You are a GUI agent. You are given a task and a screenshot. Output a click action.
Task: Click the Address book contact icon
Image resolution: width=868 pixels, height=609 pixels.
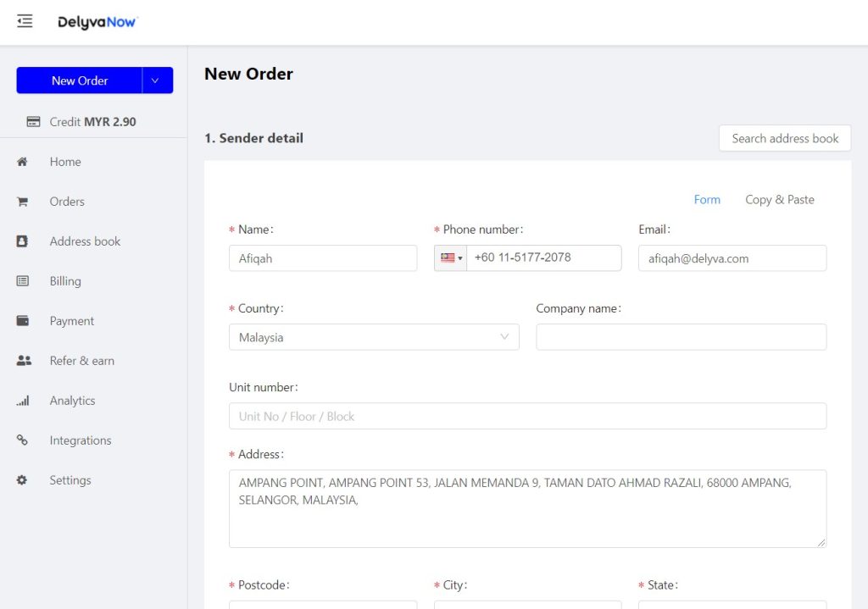(x=23, y=241)
